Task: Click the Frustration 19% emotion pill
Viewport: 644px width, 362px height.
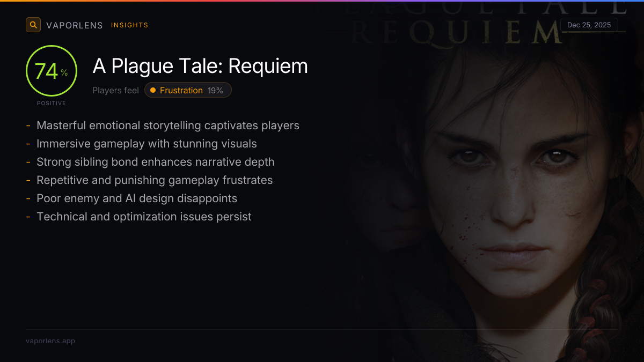Action: point(188,90)
